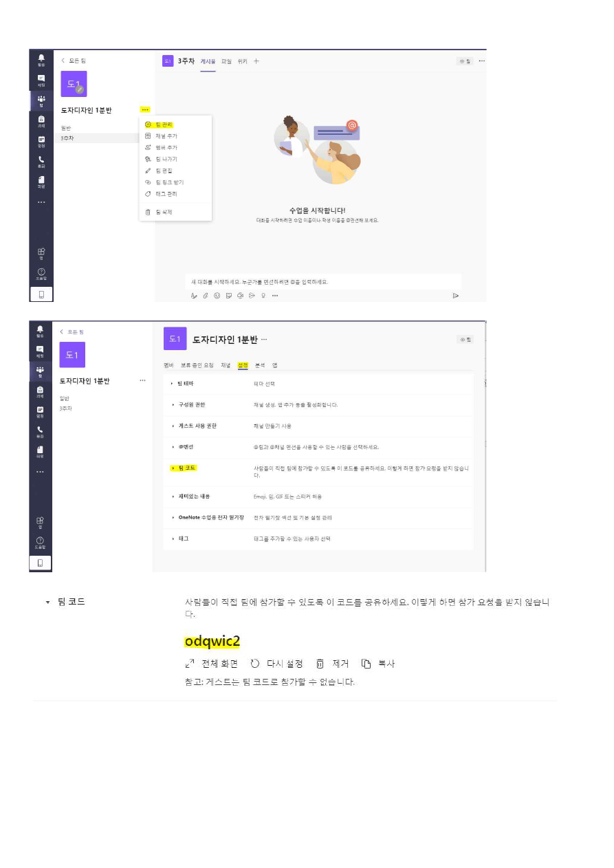Click the send arrow in the message box

click(455, 296)
